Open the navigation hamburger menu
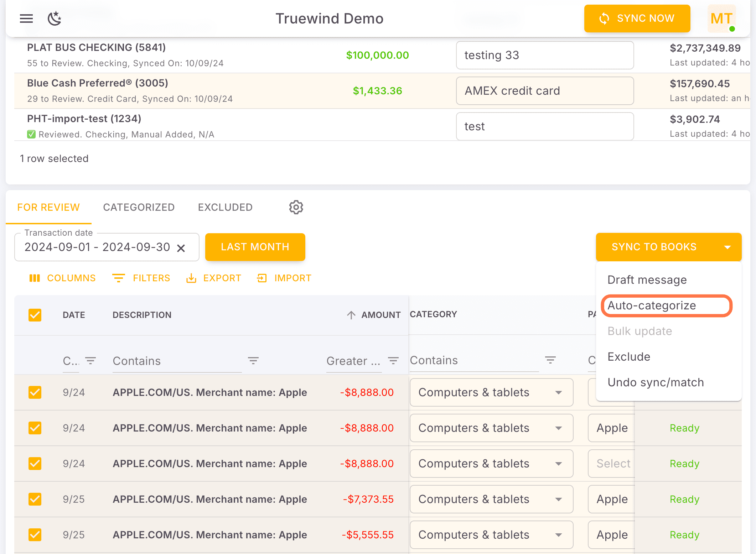 26,19
